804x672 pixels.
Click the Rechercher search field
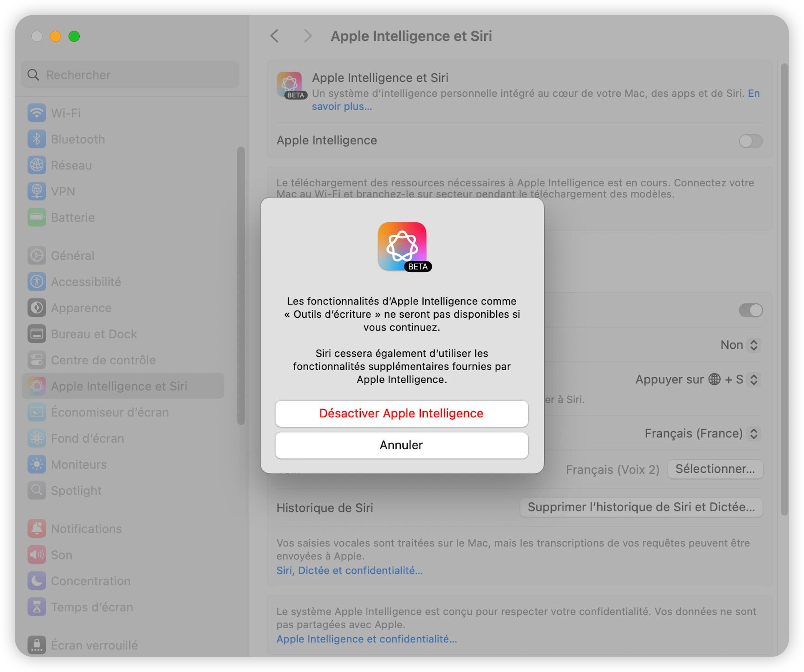click(x=130, y=75)
